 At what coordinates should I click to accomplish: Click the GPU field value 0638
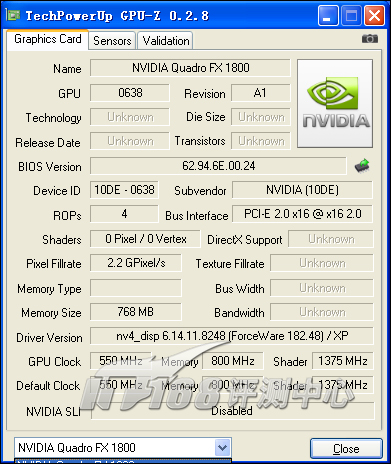(x=130, y=93)
